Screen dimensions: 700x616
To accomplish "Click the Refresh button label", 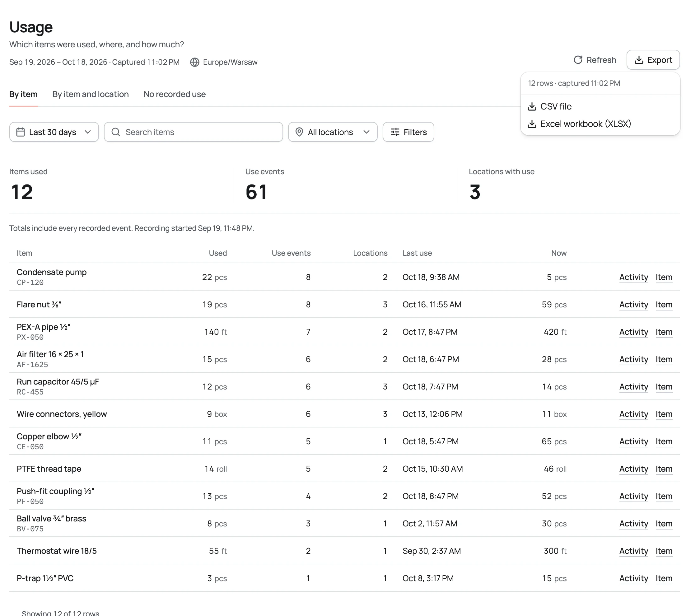I will [601, 60].
